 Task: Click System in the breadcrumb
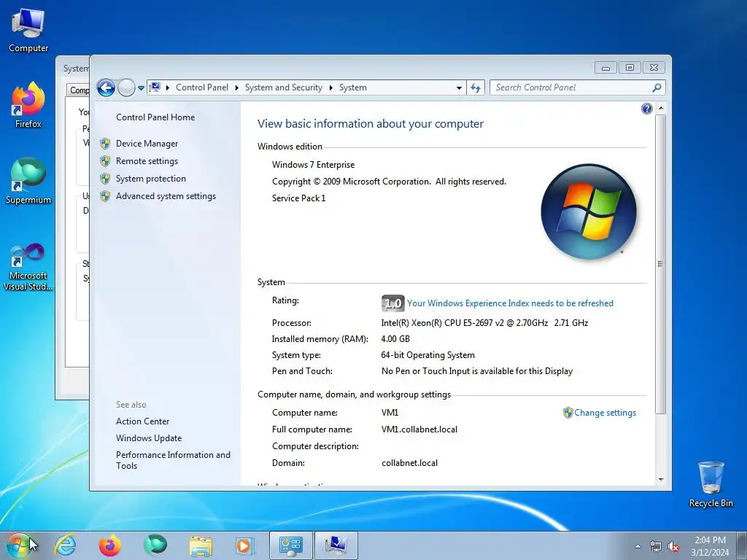click(x=353, y=87)
